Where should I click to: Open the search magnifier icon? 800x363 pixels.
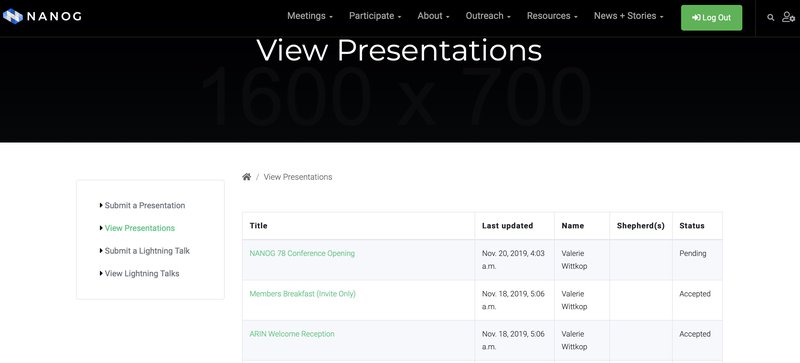pos(770,17)
